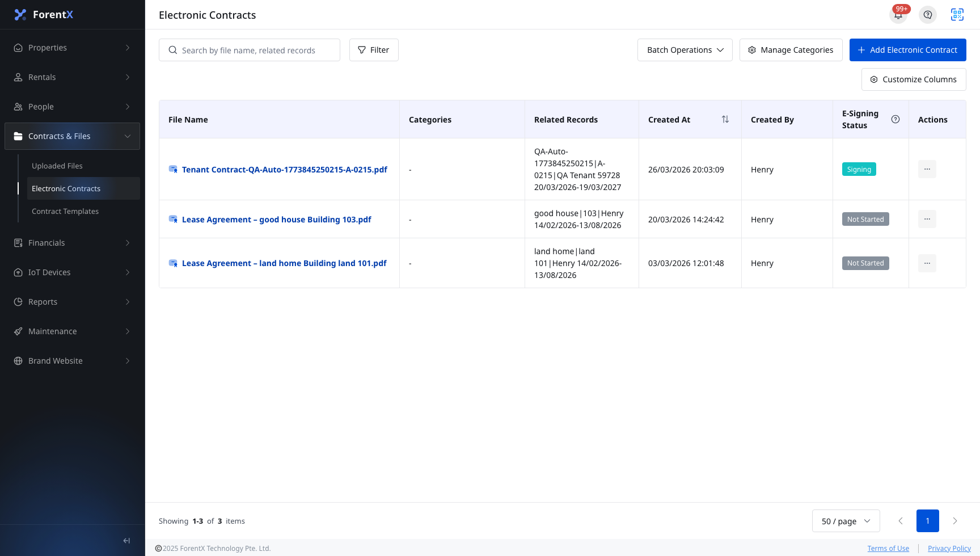Click the Filter button
The width and height of the screenshot is (980, 556).
click(x=374, y=50)
